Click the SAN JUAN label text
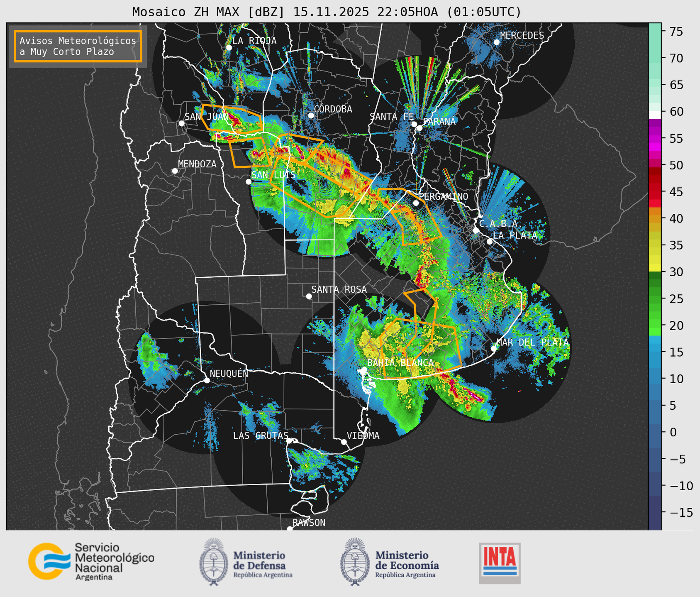The image size is (700, 597). click(x=207, y=117)
